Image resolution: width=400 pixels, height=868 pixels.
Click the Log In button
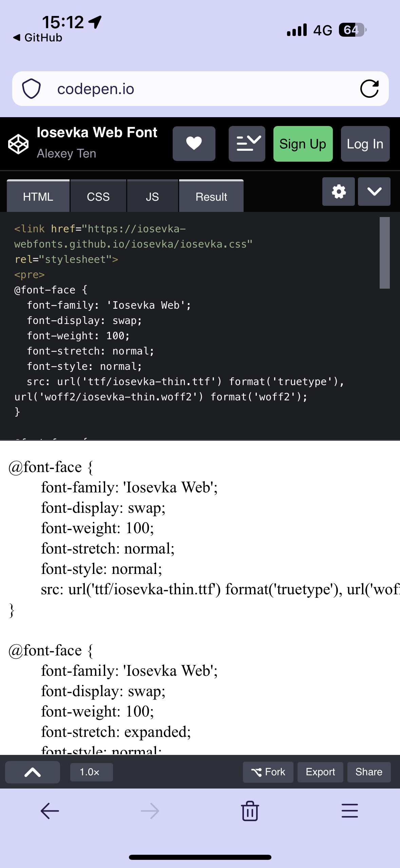pos(365,143)
